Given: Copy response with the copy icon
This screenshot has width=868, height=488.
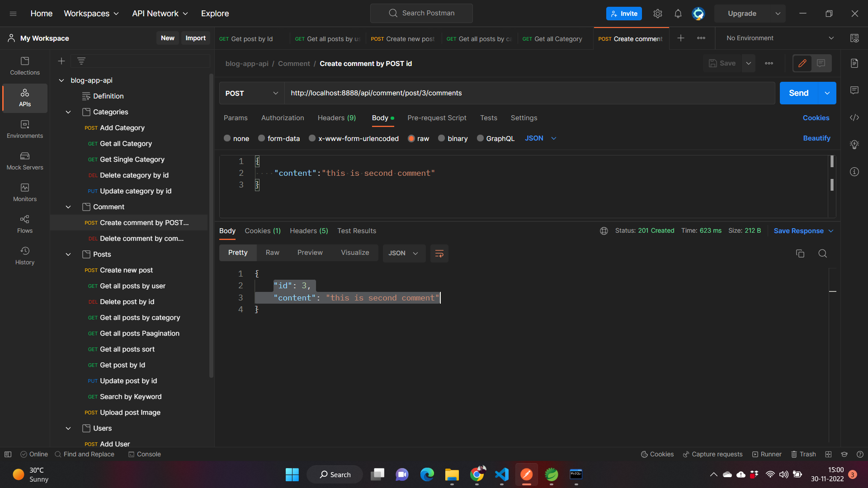Looking at the screenshot, I should coord(800,253).
